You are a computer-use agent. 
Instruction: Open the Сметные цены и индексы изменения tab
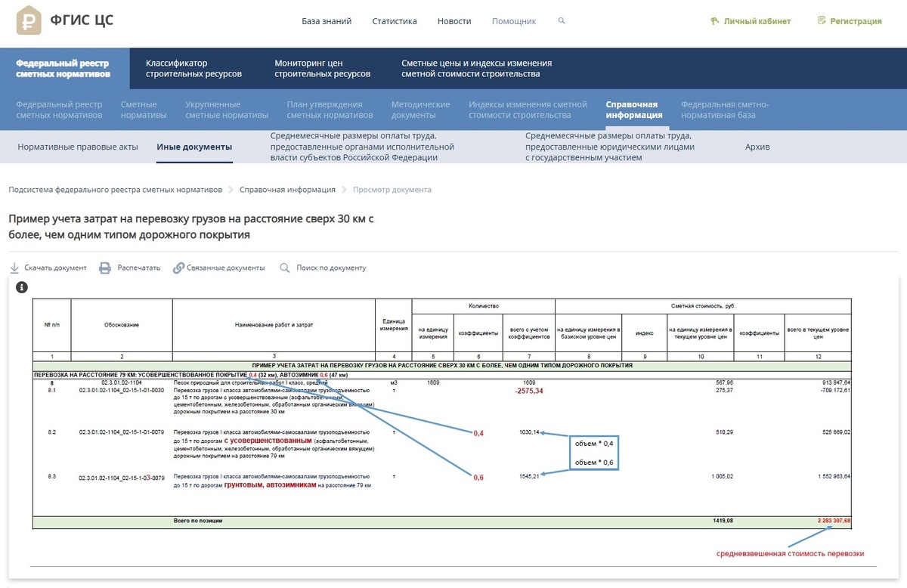(477, 69)
